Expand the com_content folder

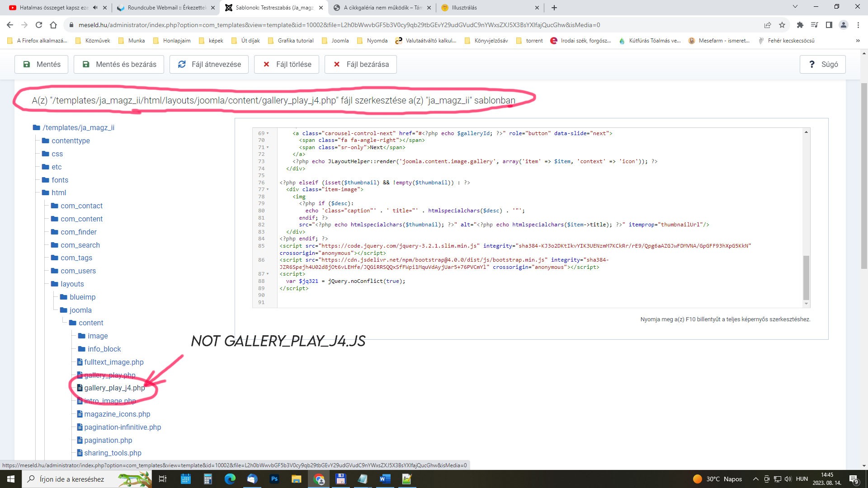tap(81, 219)
